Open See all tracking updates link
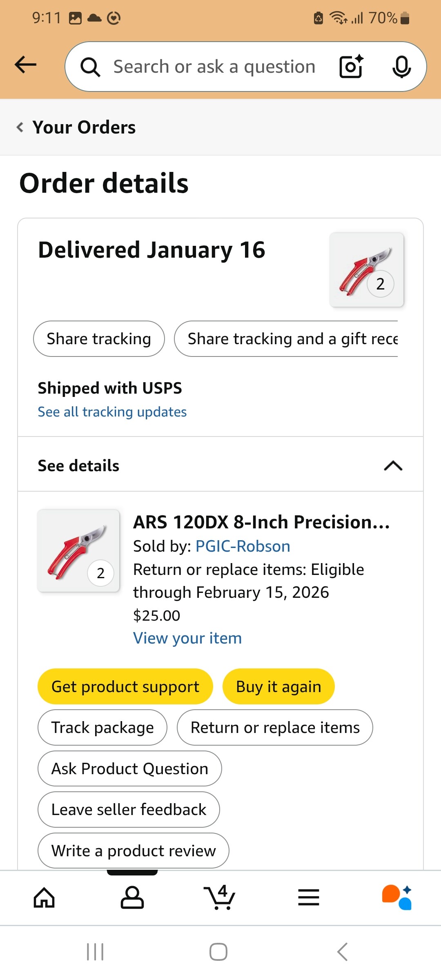The height and width of the screenshot is (980, 441). 112,412
